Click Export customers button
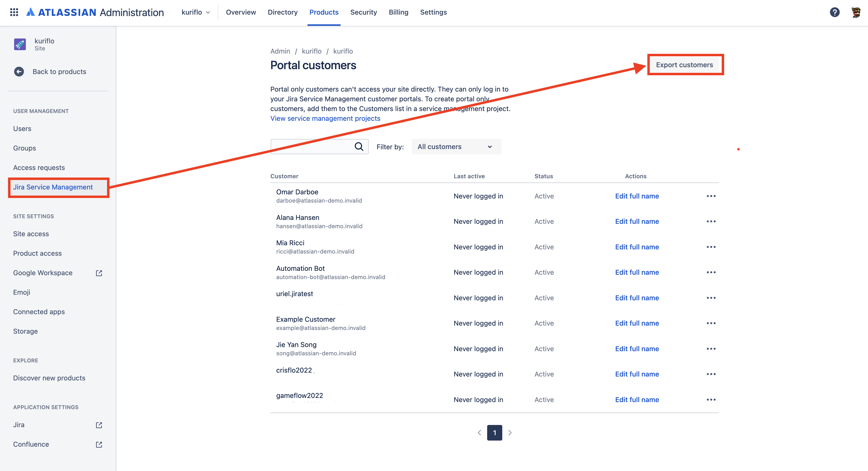Image resolution: width=868 pixels, height=471 pixels. coord(684,65)
